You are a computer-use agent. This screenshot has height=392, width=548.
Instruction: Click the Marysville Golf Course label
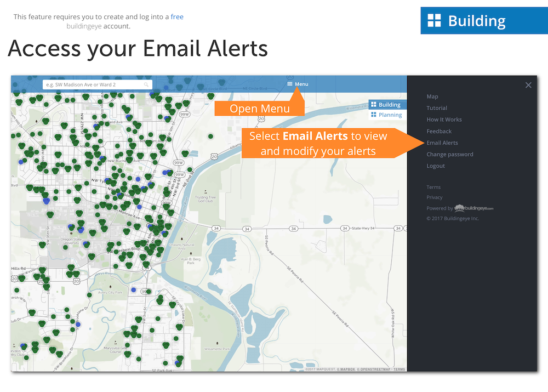tap(115, 350)
